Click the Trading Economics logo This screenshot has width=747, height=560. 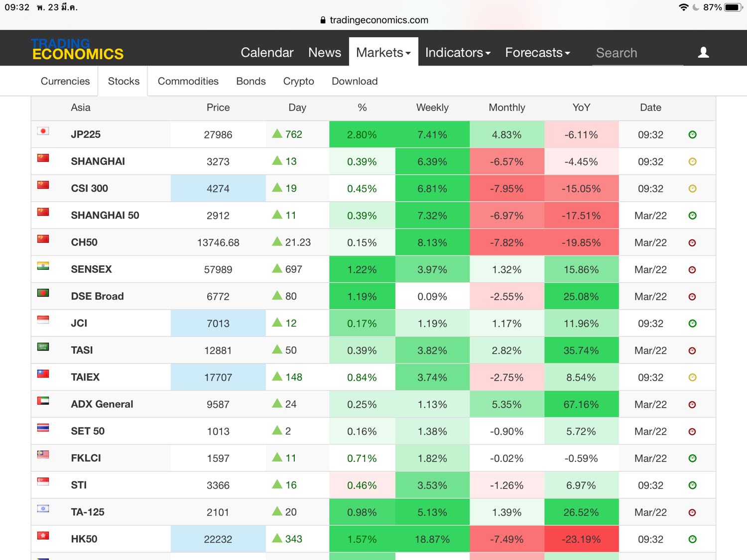[77, 49]
